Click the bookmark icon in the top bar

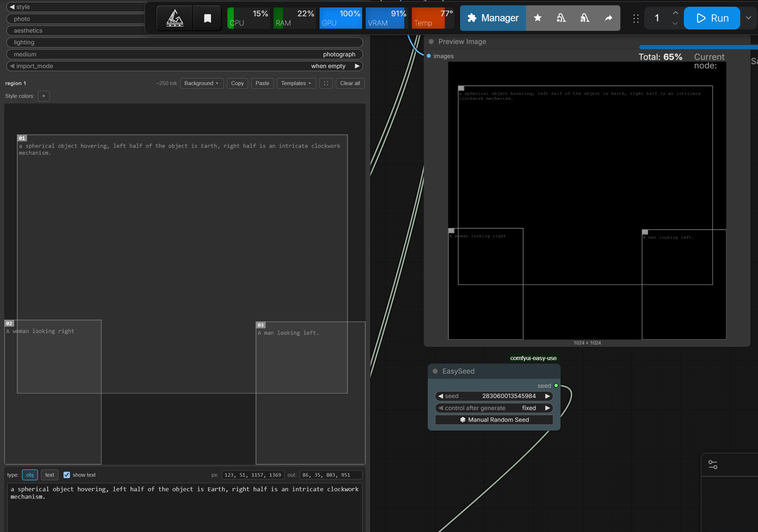pyautogui.click(x=208, y=18)
